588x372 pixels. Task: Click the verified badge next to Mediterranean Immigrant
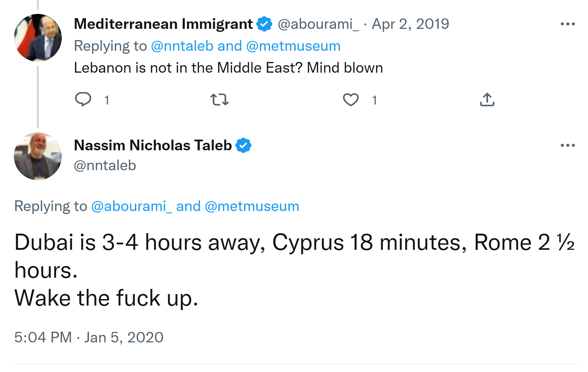pos(264,24)
